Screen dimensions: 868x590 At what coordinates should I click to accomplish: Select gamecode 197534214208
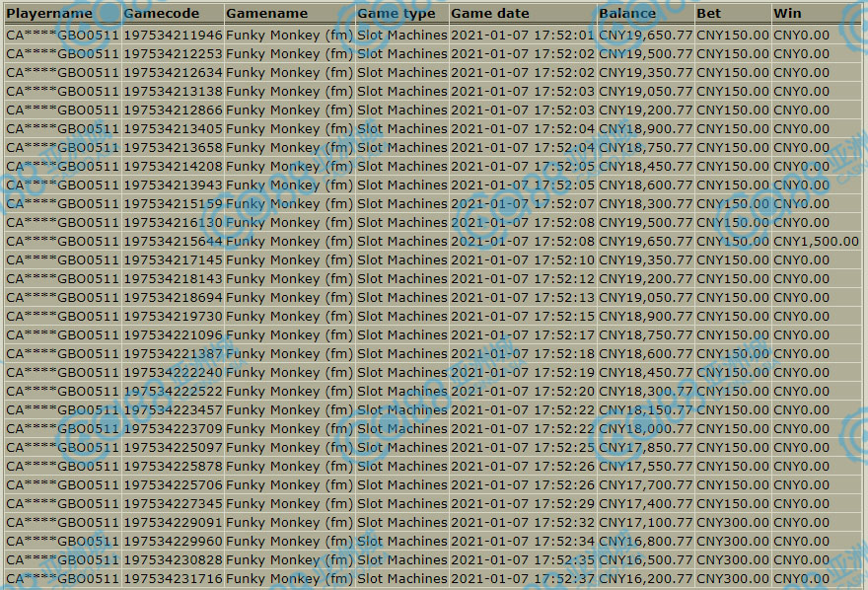(x=173, y=167)
